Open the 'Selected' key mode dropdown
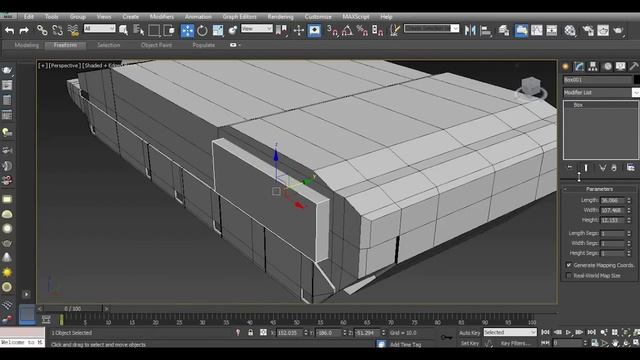Viewport: 640px width, 360px height. [x=510, y=333]
